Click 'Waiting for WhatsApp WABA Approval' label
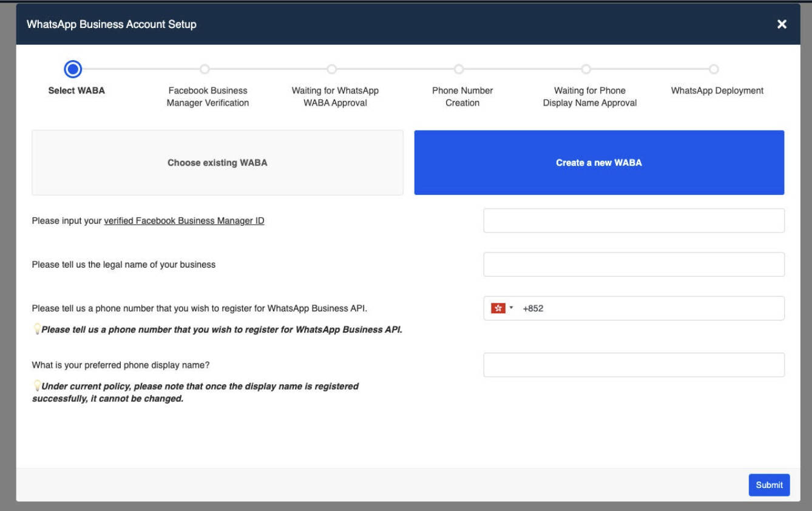This screenshot has height=511, width=812. (x=335, y=96)
